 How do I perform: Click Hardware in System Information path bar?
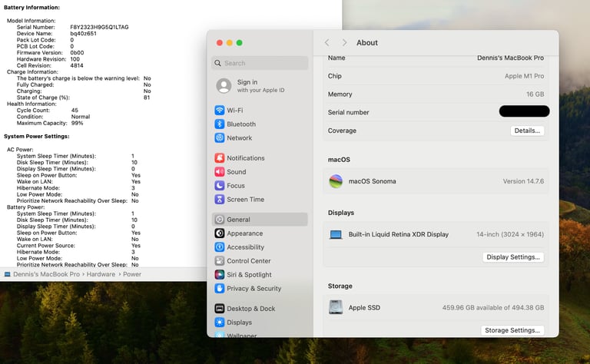point(101,274)
